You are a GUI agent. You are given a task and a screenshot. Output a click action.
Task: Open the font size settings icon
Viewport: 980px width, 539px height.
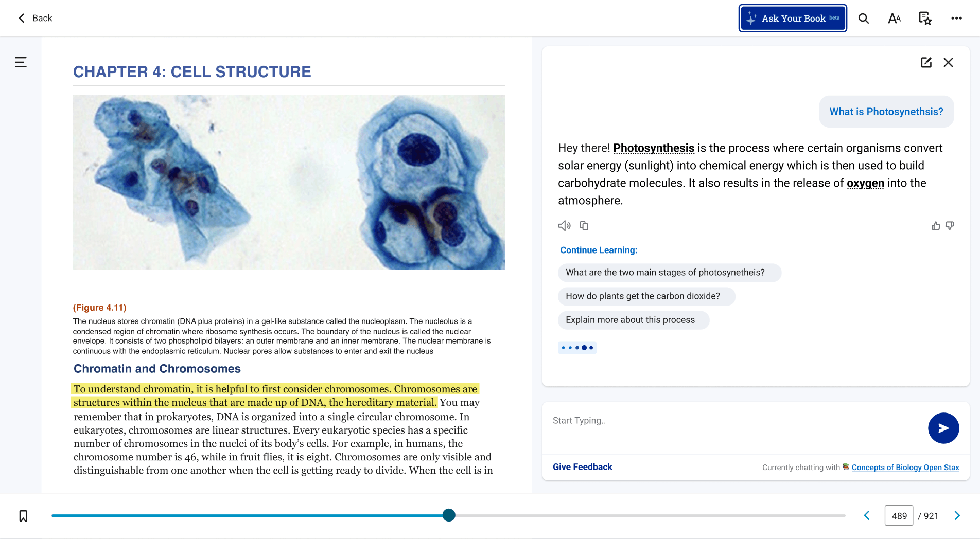coord(894,19)
